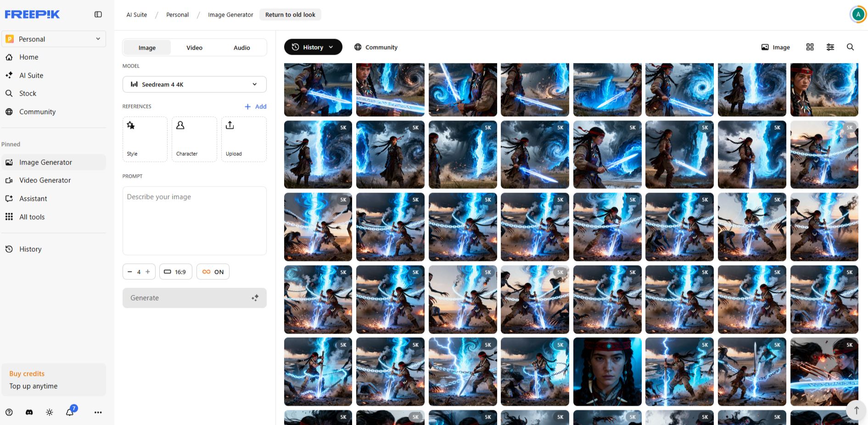868x425 pixels.
Task: Open the 16:9 aspect ratio selector
Action: tap(175, 272)
